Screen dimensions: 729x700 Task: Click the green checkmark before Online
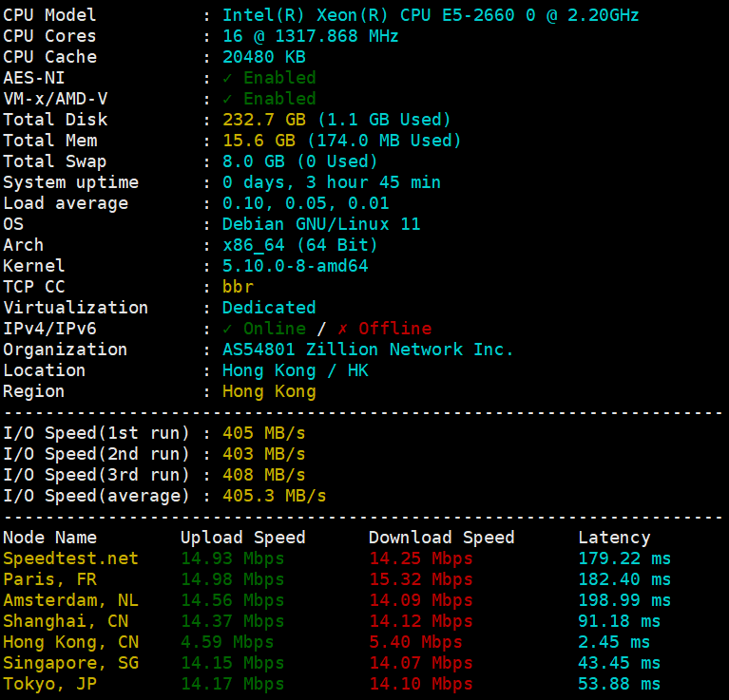227,329
